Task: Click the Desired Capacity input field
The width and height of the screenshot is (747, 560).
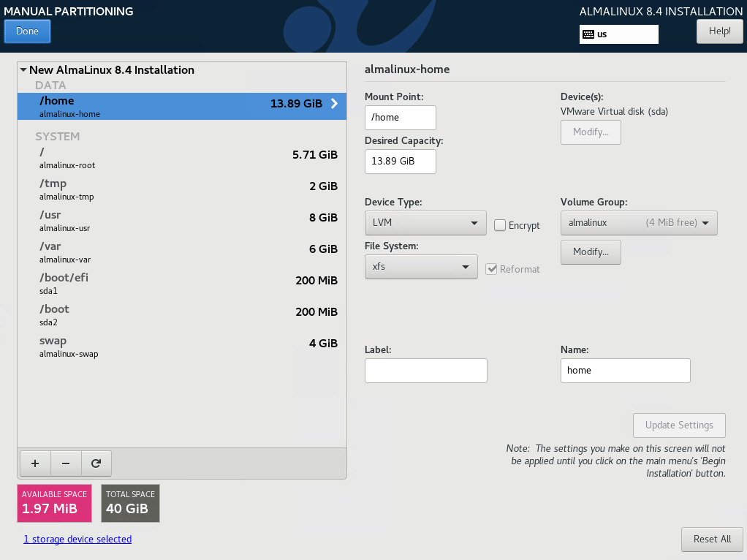Action: tap(400, 162)
